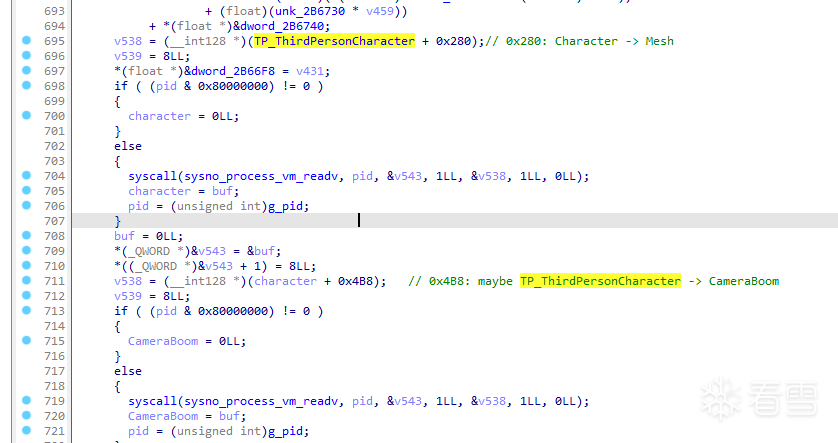This screenshot has height=443, width=838.
Task: Click line number 699
Action: tap(54, 101)
